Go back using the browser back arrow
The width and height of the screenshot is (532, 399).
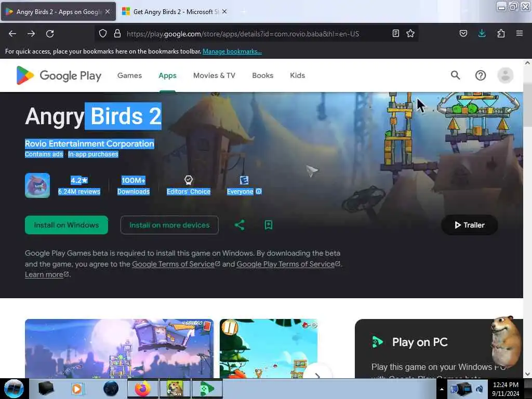(x=12, y=34)
